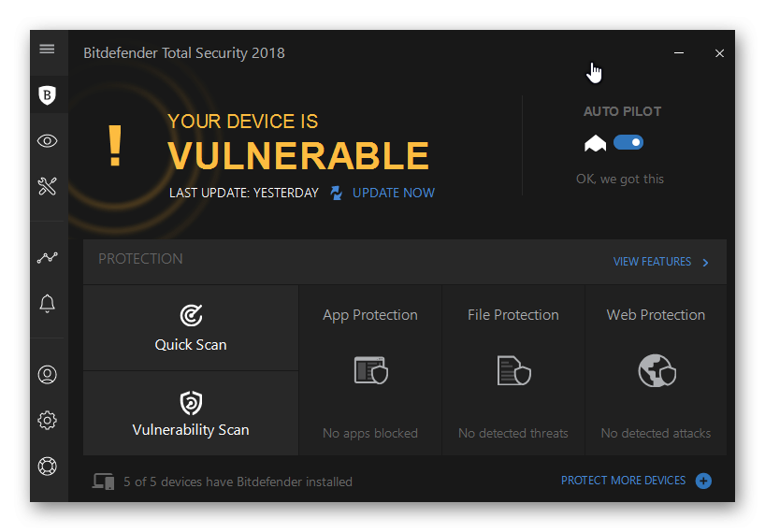Open Web Protection heading
This screenshot has height=532, width=765.
pyautogui.click(x=656, y=315)
